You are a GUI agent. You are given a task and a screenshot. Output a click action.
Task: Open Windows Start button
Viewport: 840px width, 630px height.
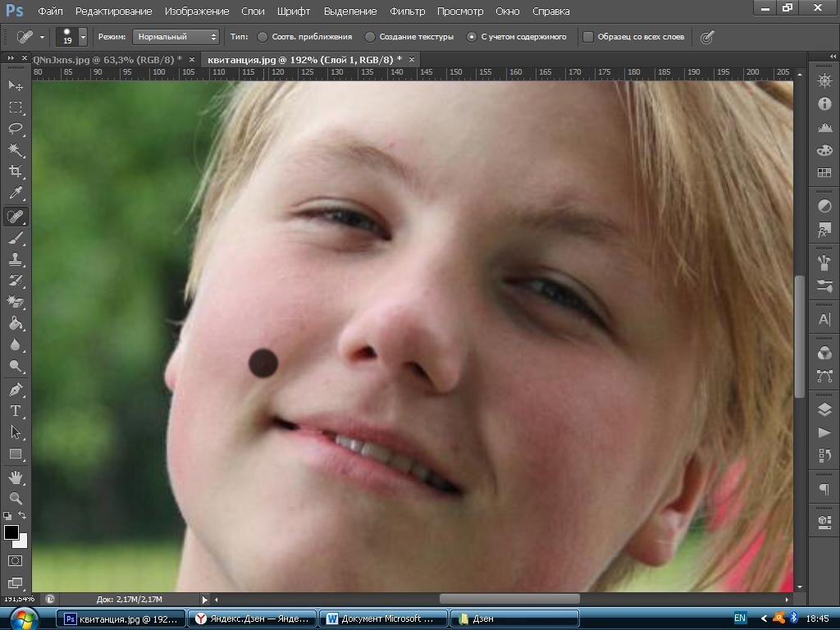(x=24, y=619)
